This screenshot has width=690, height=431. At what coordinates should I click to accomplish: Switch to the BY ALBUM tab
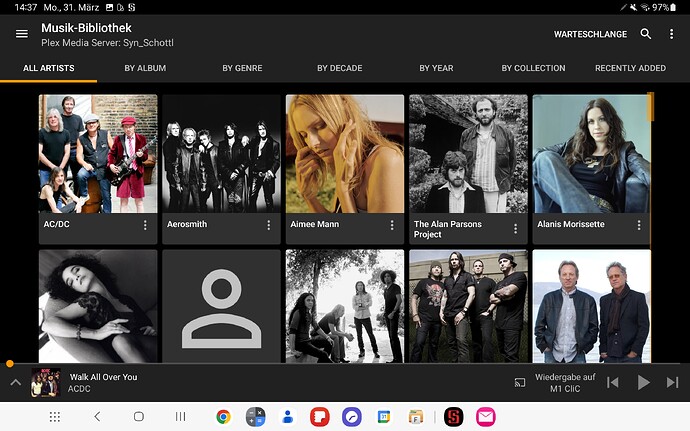[x=145, y=68]
